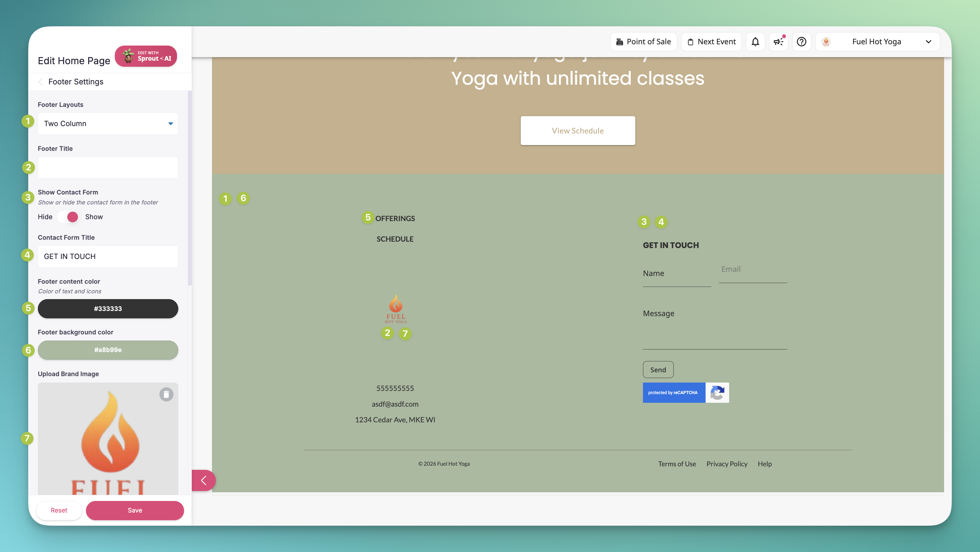980x552 pixels.
Task: Open the help question mark icon
Action: click(x=802, y=41)
